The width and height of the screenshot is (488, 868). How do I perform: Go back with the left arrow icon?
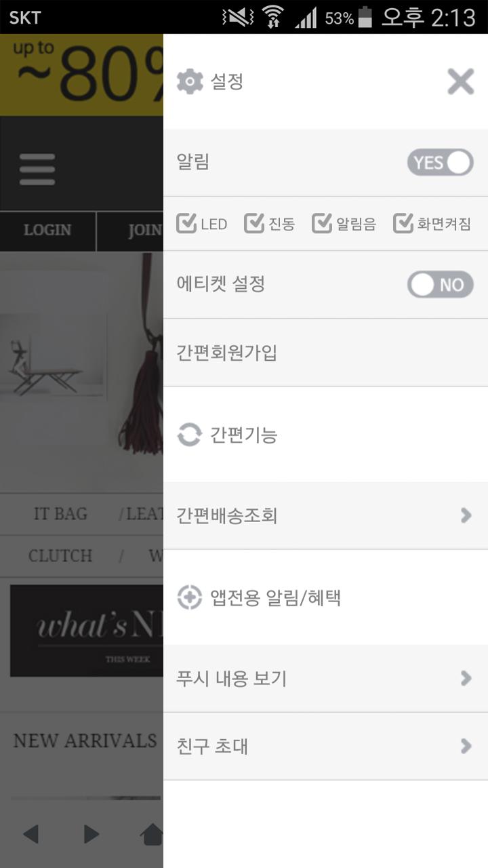click(30, 834)
